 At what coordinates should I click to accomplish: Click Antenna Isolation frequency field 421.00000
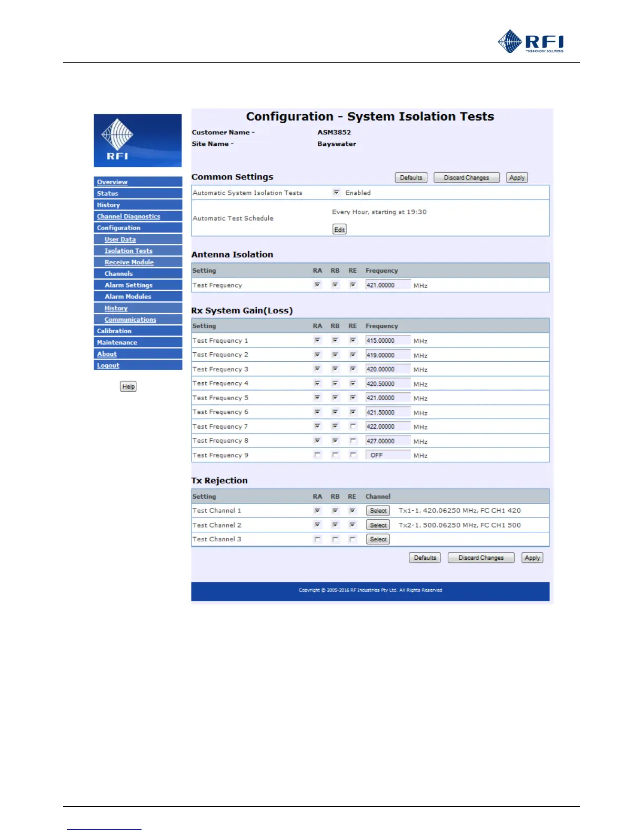tap(388, 285)
